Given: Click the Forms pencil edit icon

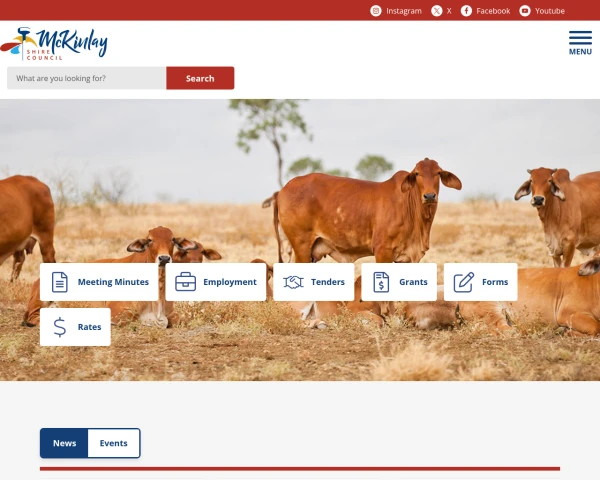Looking at the screenshot, I should (x=464, y=282).
